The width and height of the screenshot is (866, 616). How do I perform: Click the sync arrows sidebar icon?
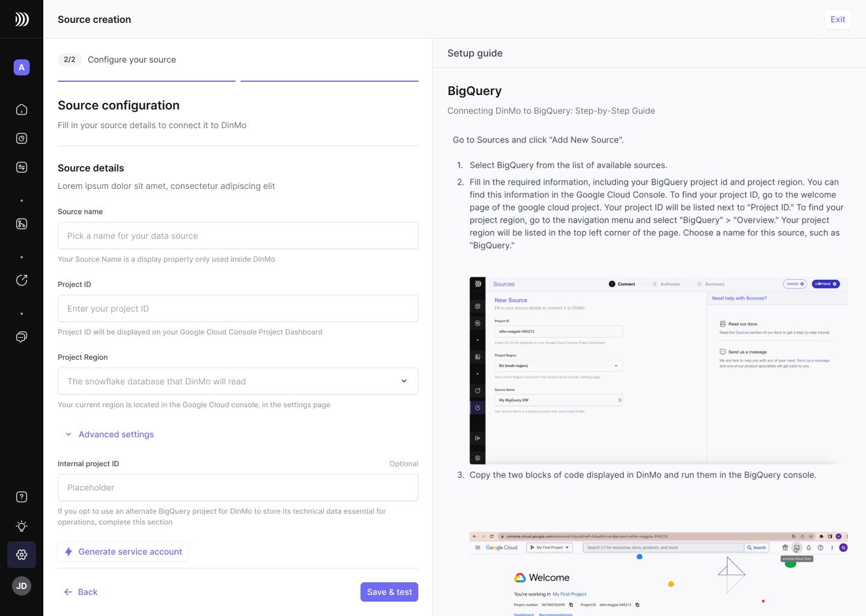click(x=22, y=167)
